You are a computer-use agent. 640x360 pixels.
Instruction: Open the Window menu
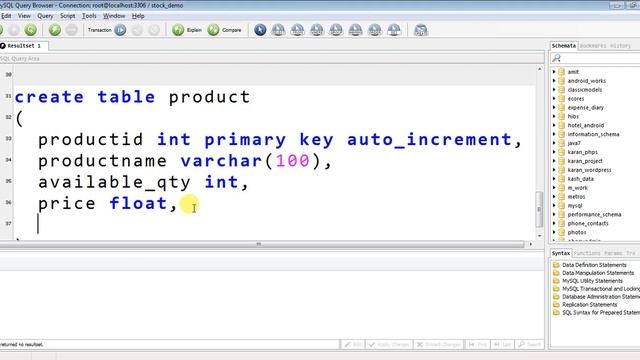[114, 16]
